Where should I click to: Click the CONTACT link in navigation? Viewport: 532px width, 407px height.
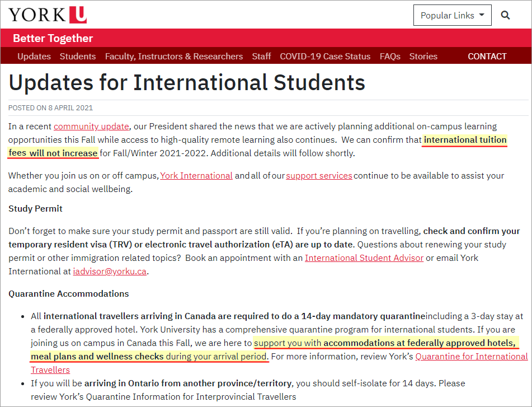(x=487, y=57)
